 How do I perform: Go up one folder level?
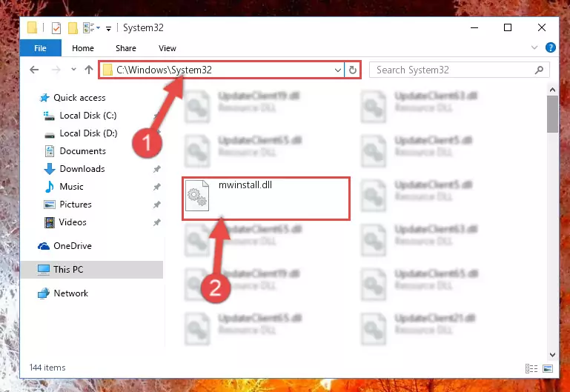tap(89, 70)
